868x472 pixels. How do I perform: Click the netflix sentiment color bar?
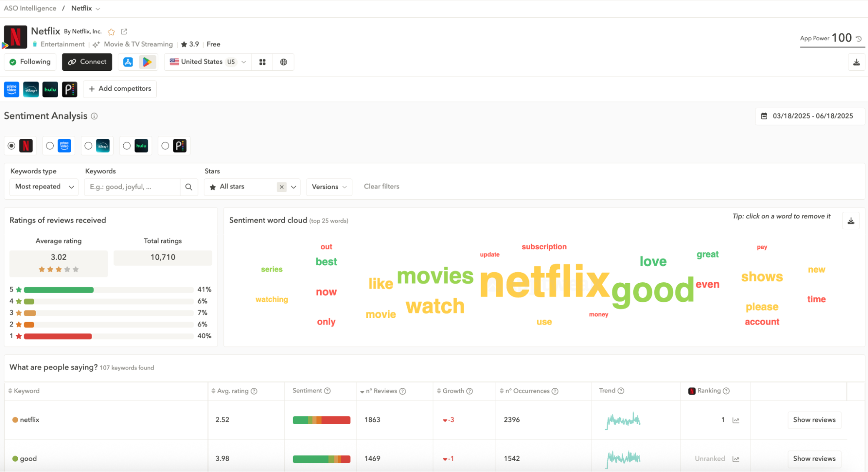321,420
